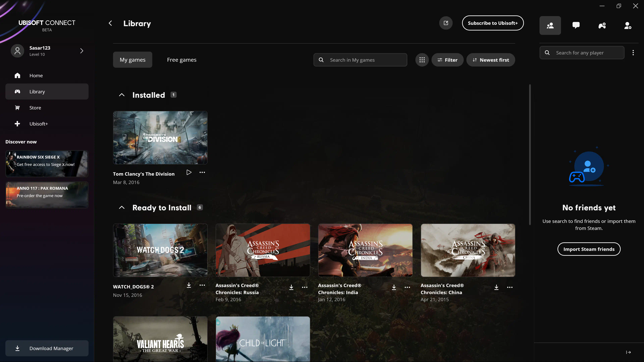Go to Home in the sidebar
Viewport: 644px width, 362px height.
(x=47, y=75)
